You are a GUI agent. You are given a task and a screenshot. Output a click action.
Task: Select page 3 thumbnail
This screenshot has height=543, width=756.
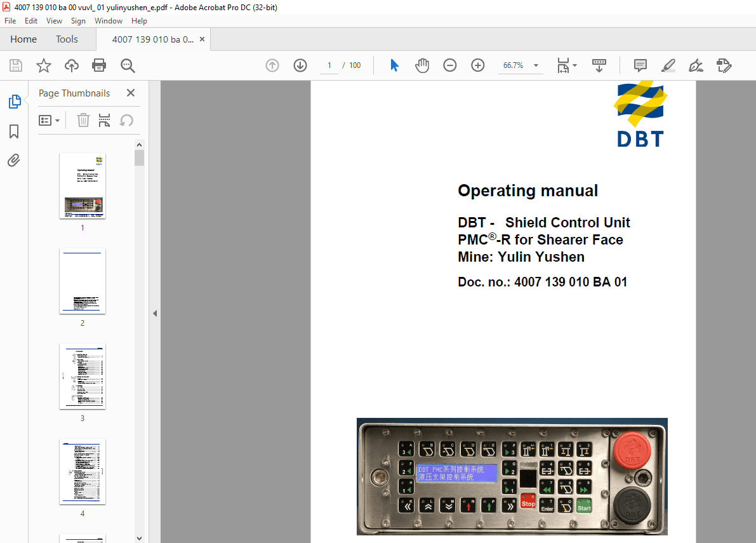pos(83,377)
